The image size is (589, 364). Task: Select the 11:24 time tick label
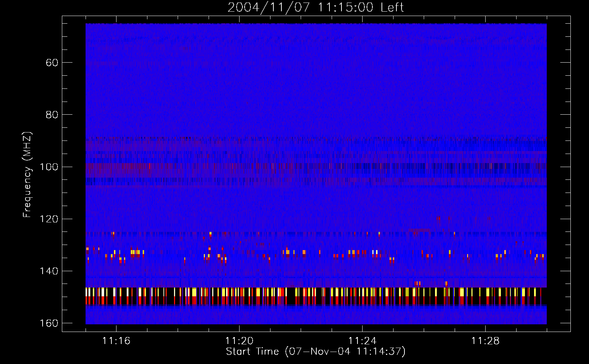pyautogui.click(x=362, y=341)
